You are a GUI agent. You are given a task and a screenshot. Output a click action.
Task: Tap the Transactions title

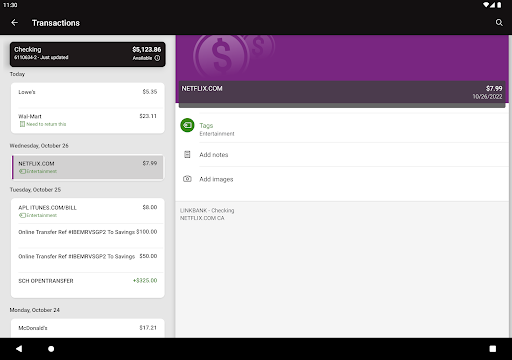pos(56,23)
